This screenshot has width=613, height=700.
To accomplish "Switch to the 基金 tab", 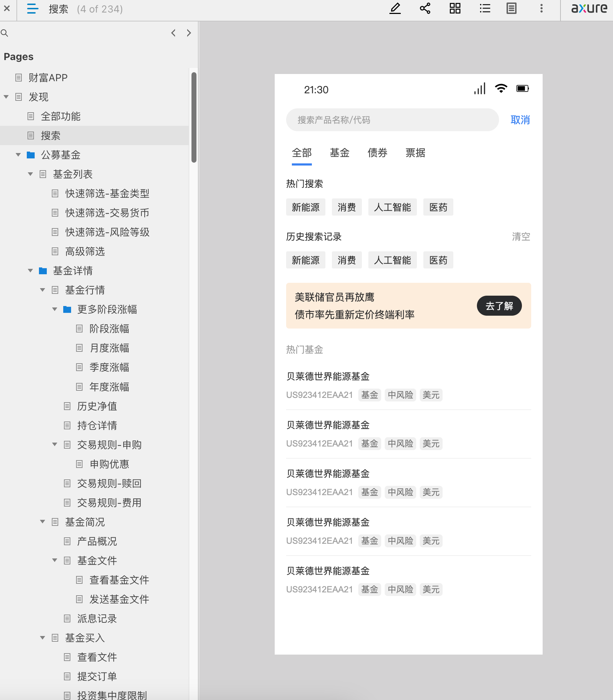I will point(340,153).
